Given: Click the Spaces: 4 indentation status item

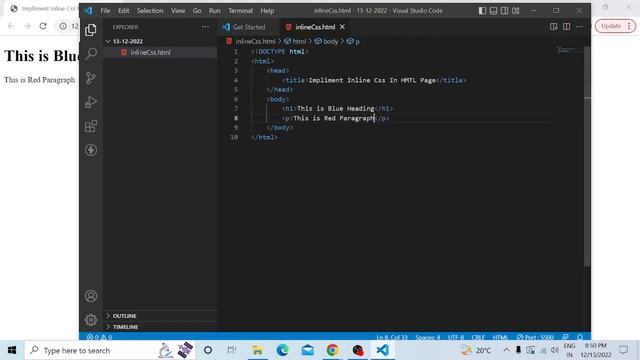Looking at the screenshot, I should click(427, 337).
